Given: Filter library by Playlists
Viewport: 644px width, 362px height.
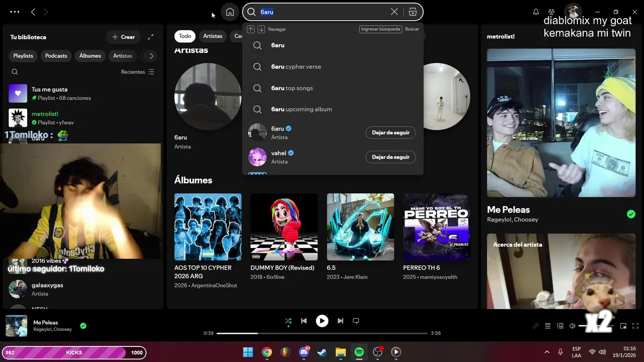Looking at the screenshot, I should point(23,56).
